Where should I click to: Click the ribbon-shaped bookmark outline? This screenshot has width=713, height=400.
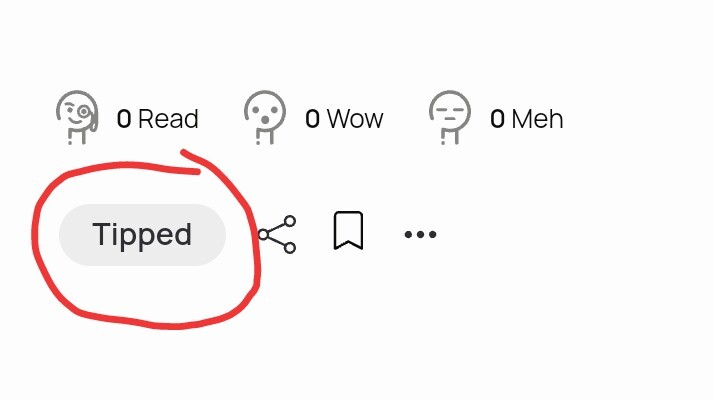pyautogui.click(x=348, y=230)
